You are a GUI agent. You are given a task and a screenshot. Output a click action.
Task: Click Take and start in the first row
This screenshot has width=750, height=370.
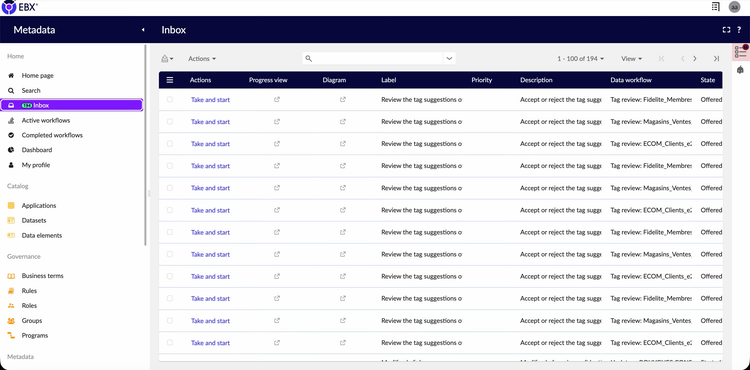(x=210, y=99)
